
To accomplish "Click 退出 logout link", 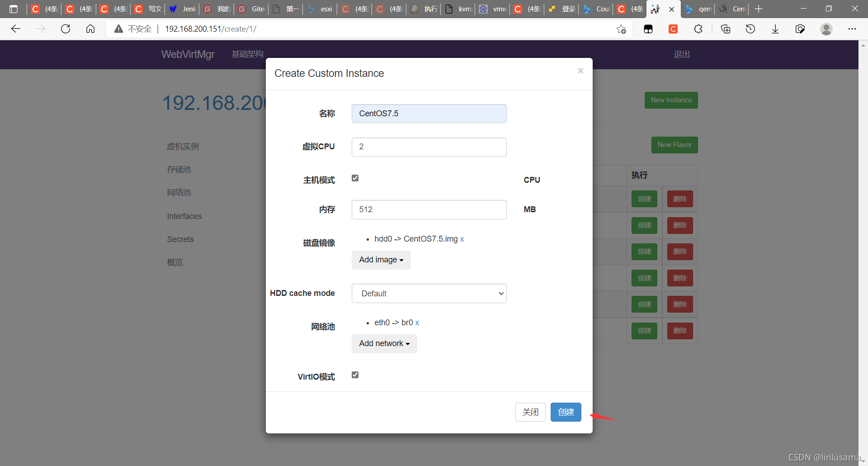I will coord(682,54).
